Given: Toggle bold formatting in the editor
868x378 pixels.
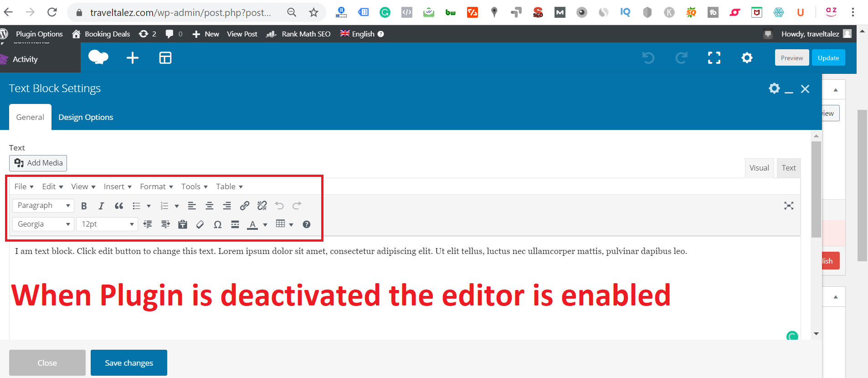Looking at the screenshot, I should (84, 206).
